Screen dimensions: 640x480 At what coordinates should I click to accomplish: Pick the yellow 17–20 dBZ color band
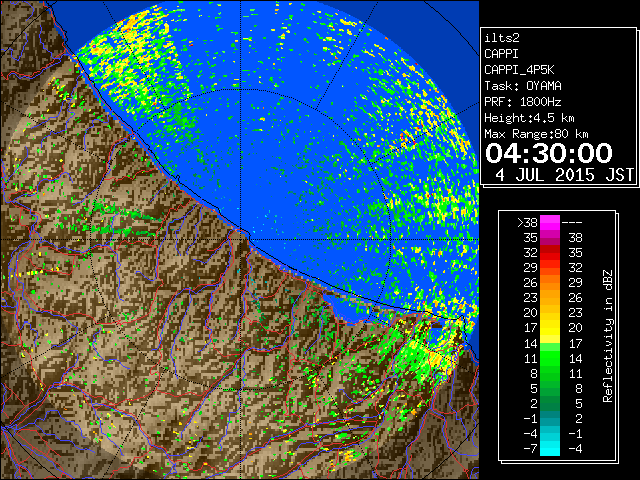(550, 328)
